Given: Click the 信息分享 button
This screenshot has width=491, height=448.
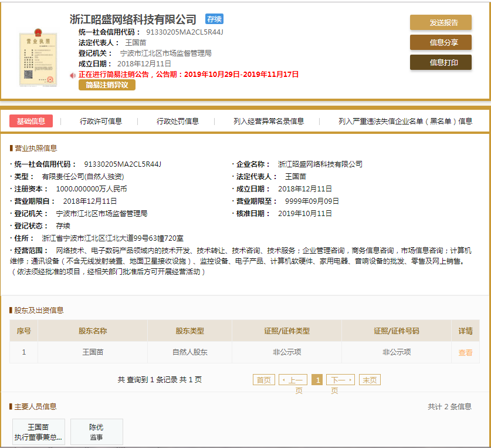Looking at the screenshot, I should [440, 42].
